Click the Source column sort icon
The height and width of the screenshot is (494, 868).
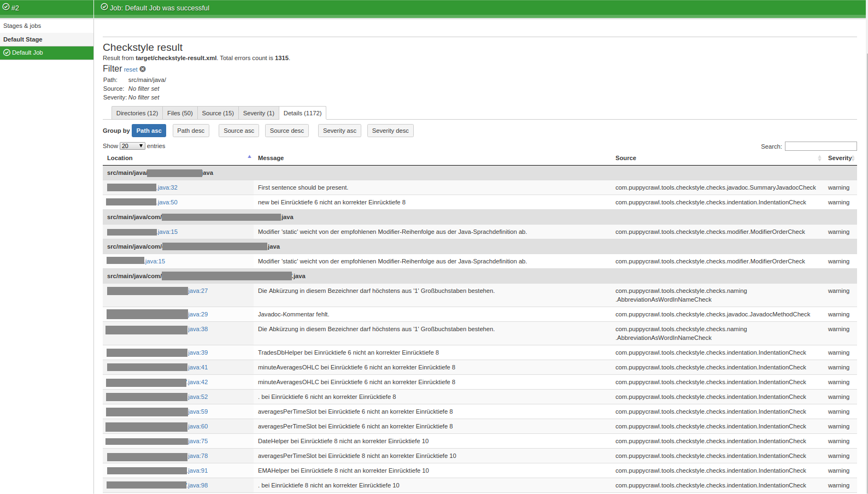coord(819,158)
